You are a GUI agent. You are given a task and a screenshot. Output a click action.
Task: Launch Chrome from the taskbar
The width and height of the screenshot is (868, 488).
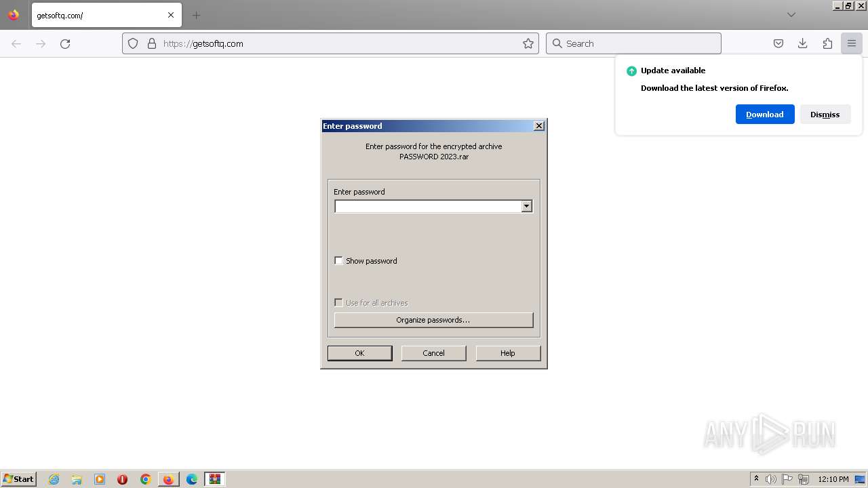click(x=145, y=479)
